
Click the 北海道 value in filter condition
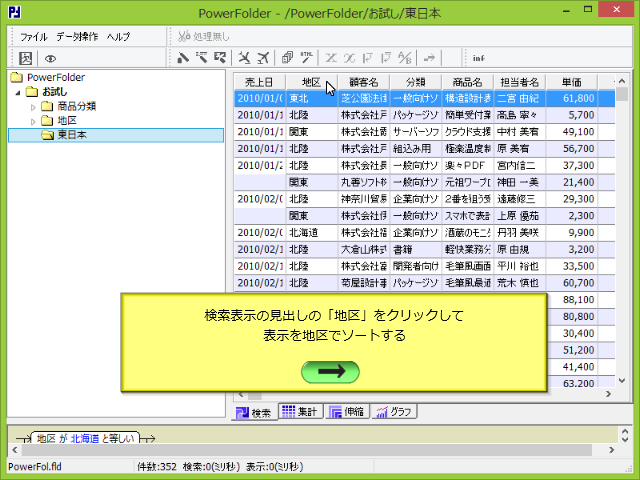[85, 439]
